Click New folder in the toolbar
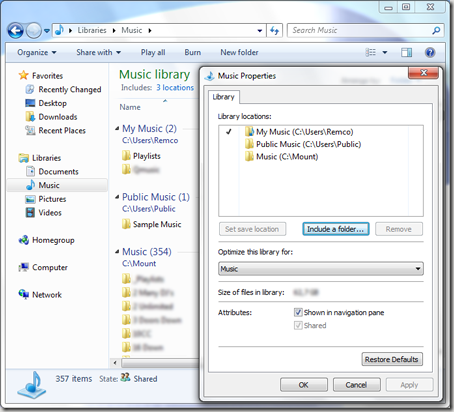The width and height of the screenshot is (454, 412). (x=239, y=52)
